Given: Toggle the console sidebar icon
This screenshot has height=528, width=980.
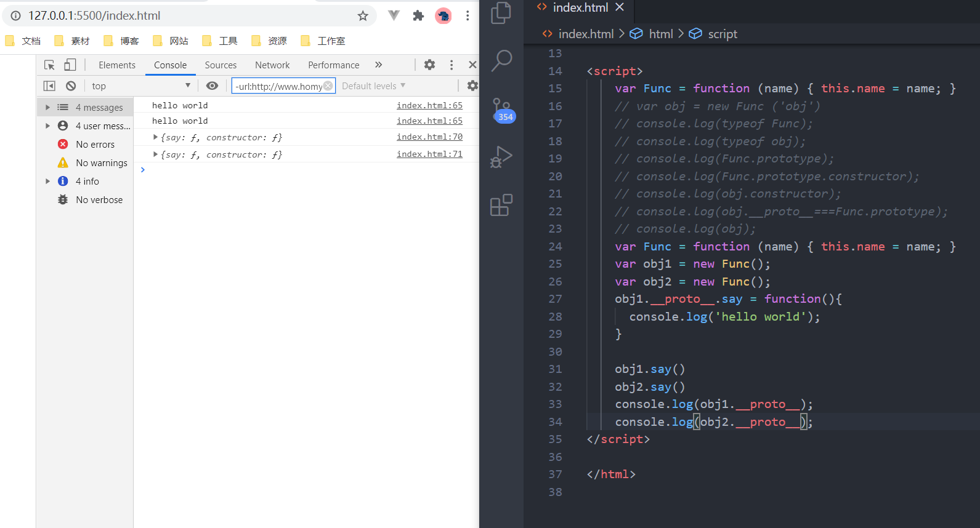Looking at the screenshot, I should coord(49,86).
